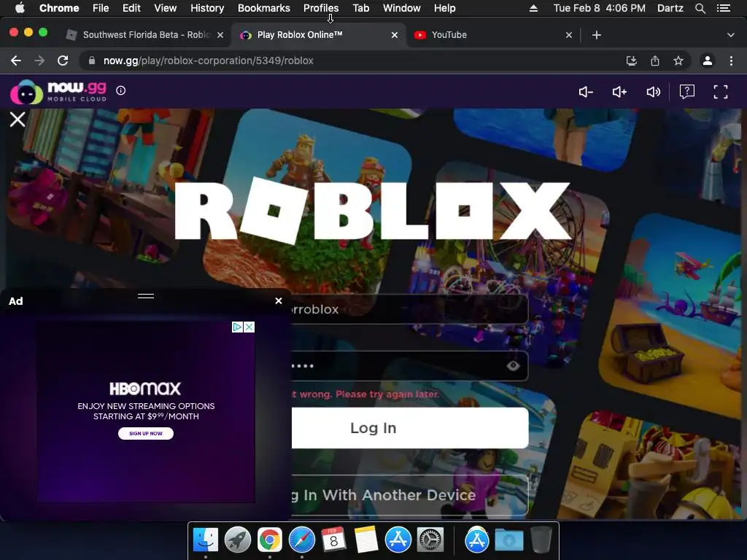The height and width of the screenshot is (560, 747).
Task: Close the Roblox overlay with white X
Action: (18, 119)
